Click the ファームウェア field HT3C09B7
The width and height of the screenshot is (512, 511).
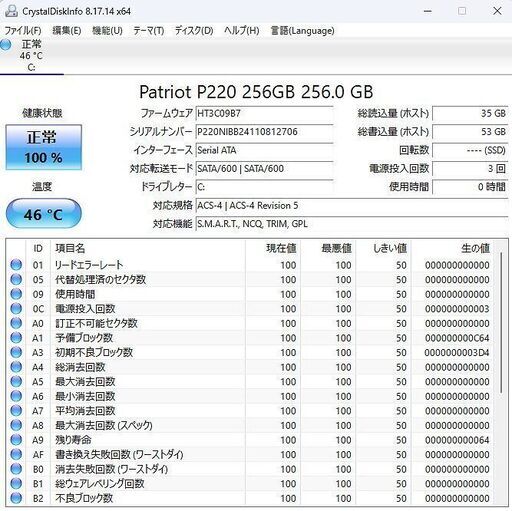pyautogui.click(x=264, y=113)
